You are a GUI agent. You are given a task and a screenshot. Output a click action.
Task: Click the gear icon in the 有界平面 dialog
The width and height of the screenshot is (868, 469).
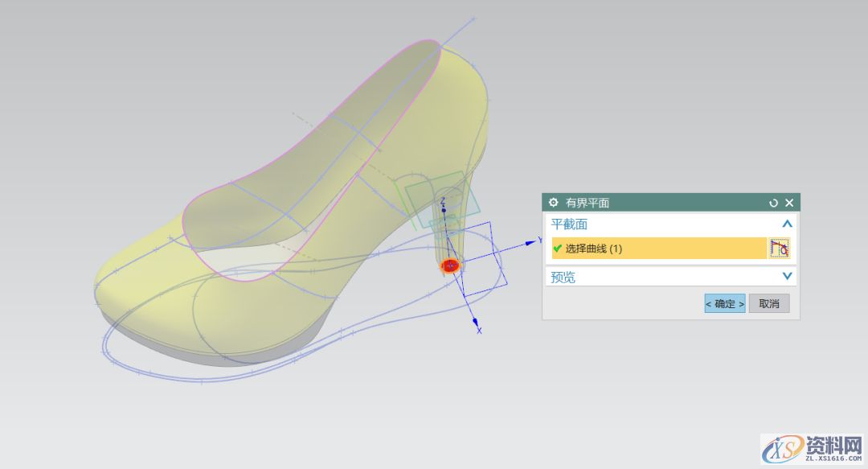(553, 203)
